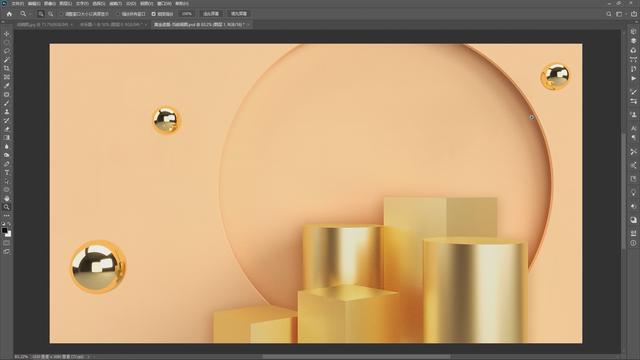Switch to Zoom Out mode

point(51,14)
